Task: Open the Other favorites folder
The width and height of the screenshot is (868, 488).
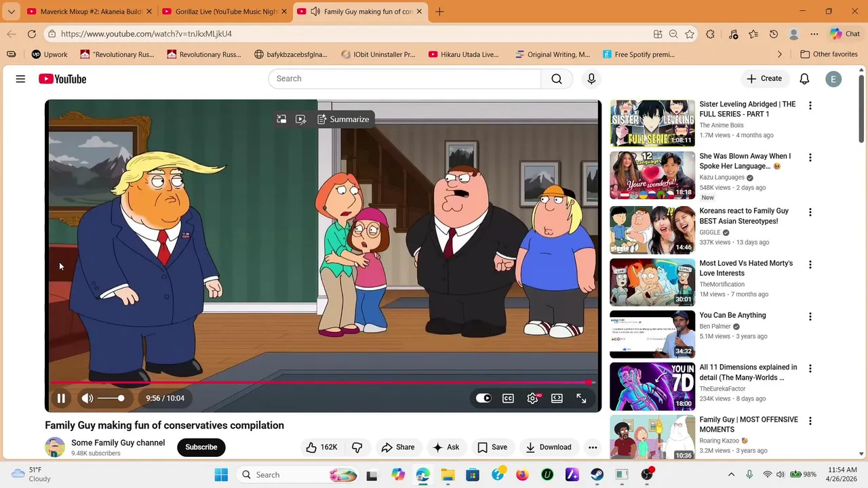Action: click(x=829, y=54)
